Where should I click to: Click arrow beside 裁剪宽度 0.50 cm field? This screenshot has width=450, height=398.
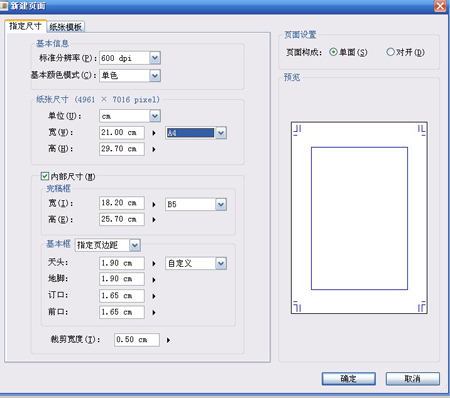[168, 340]
